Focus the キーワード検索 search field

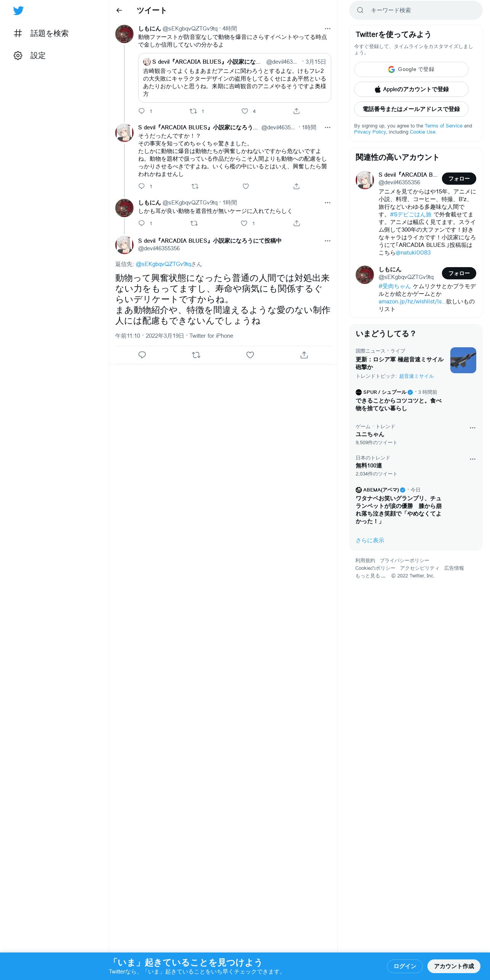click(x=416, y=10)
